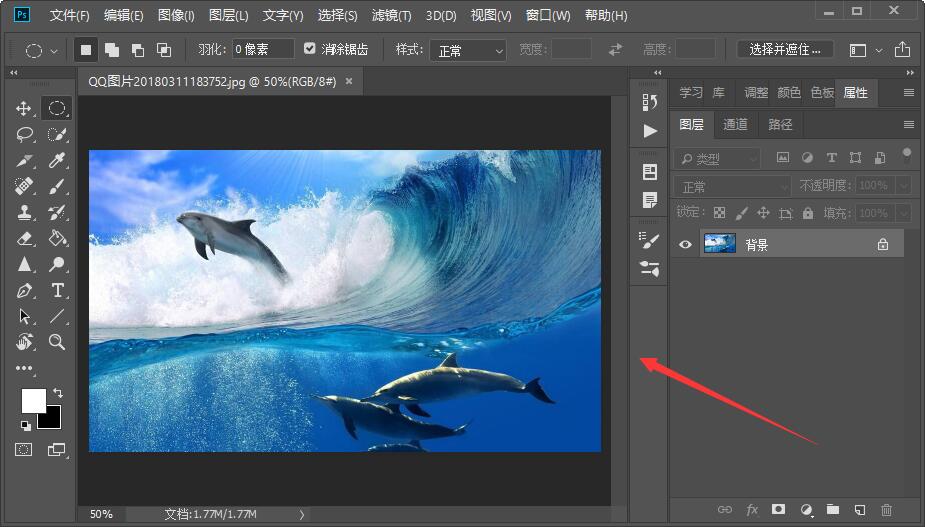The width and height of the screenshot is (925, 527).
Task: Click the background color swatch
Action: click(x=53, y=421)
